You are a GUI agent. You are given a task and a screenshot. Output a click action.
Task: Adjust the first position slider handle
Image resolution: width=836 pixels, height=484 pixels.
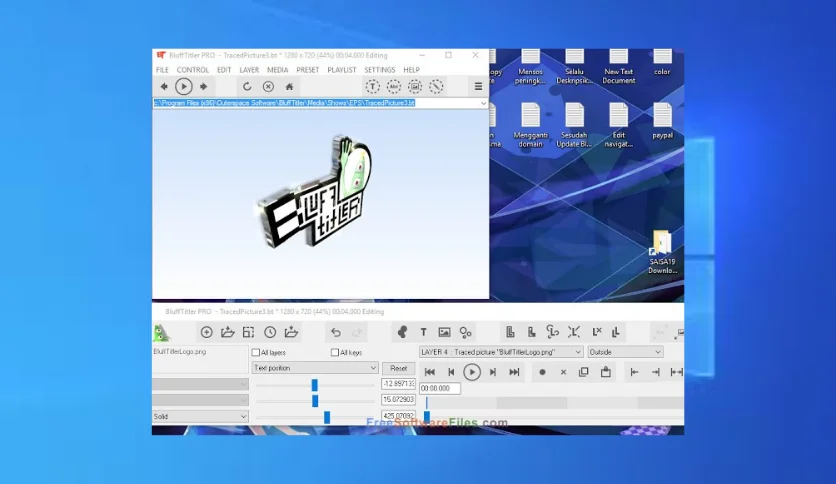pyautogui.click(x=315, y=385)
